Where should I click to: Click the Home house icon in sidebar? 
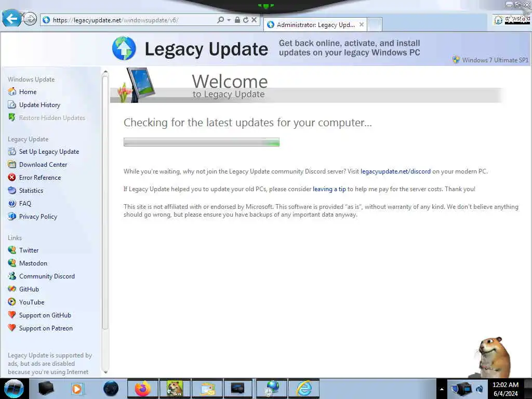pyautogui.click(x=12, y=91)
